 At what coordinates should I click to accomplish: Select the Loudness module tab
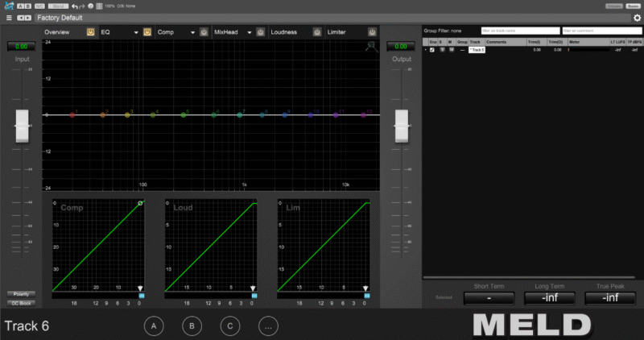tap(283, 32)
